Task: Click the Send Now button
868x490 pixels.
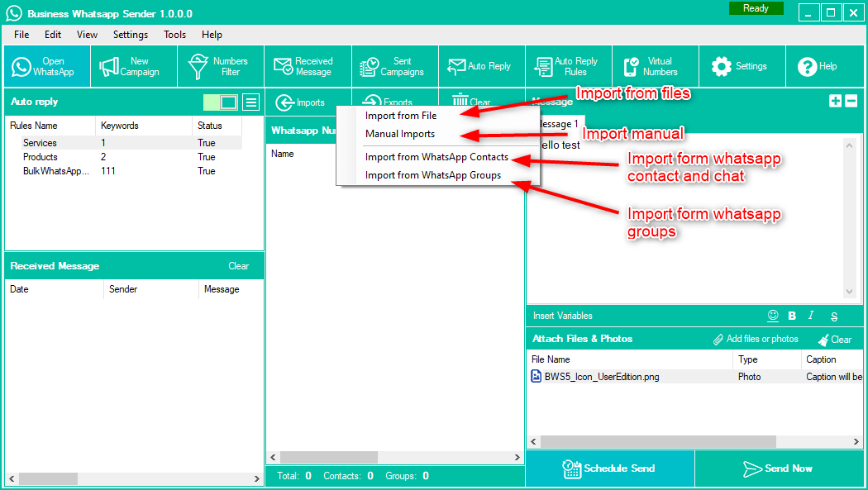Action: pos(777,469)
